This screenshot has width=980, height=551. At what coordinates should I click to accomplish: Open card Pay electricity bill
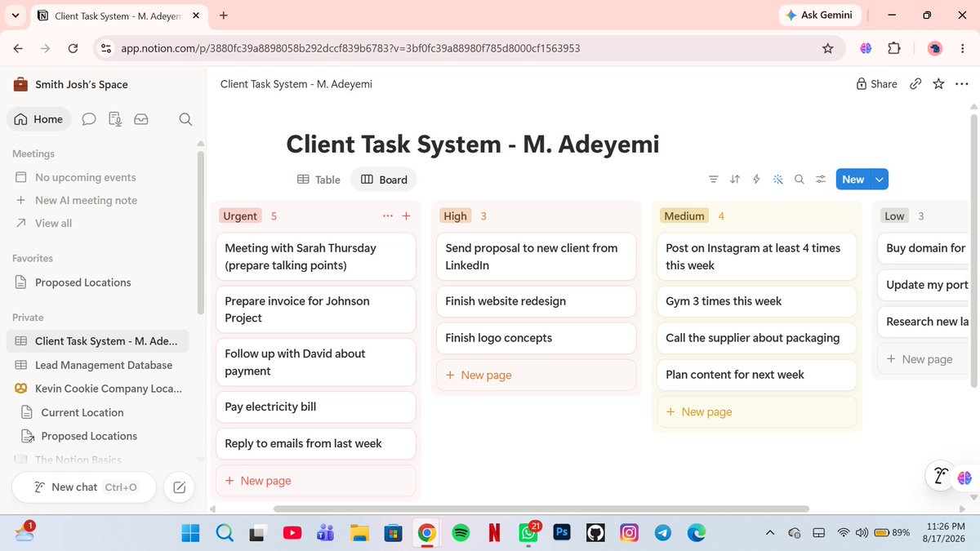(x=315, y=407)
